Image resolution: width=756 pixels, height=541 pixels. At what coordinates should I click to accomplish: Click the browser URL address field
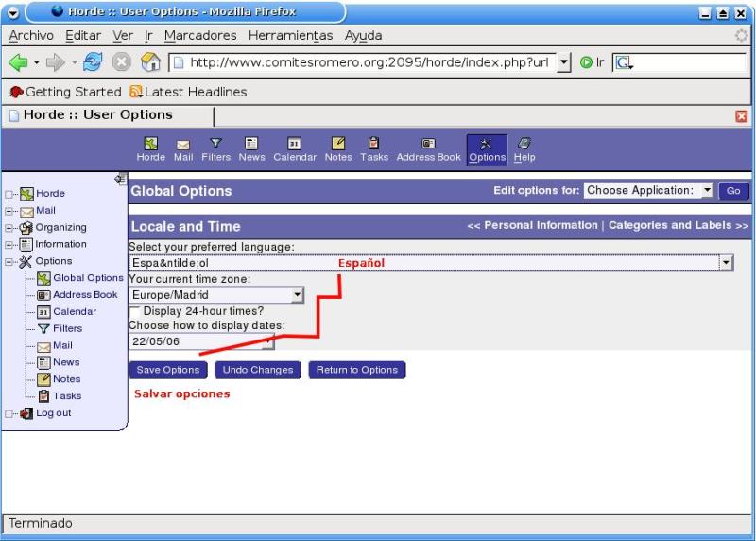tap(367, 62)
